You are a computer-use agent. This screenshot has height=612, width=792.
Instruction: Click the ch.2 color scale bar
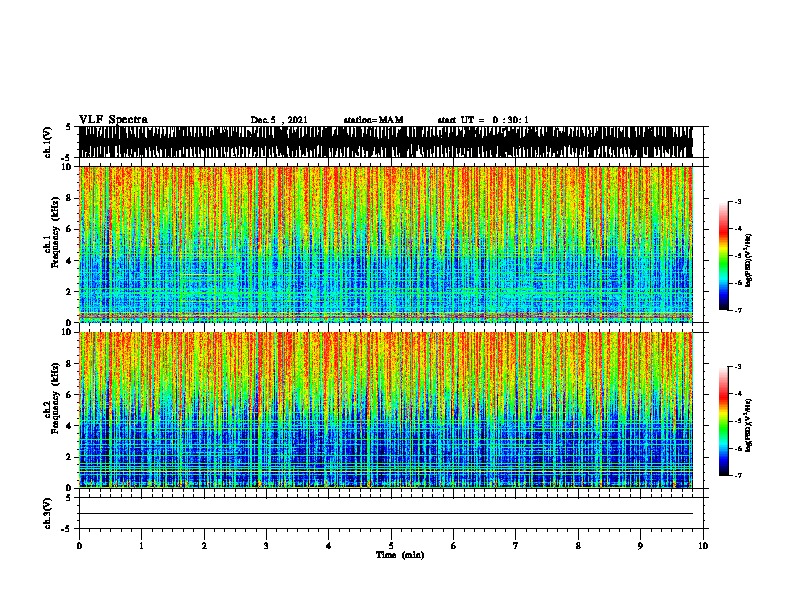tap(724, 421)
